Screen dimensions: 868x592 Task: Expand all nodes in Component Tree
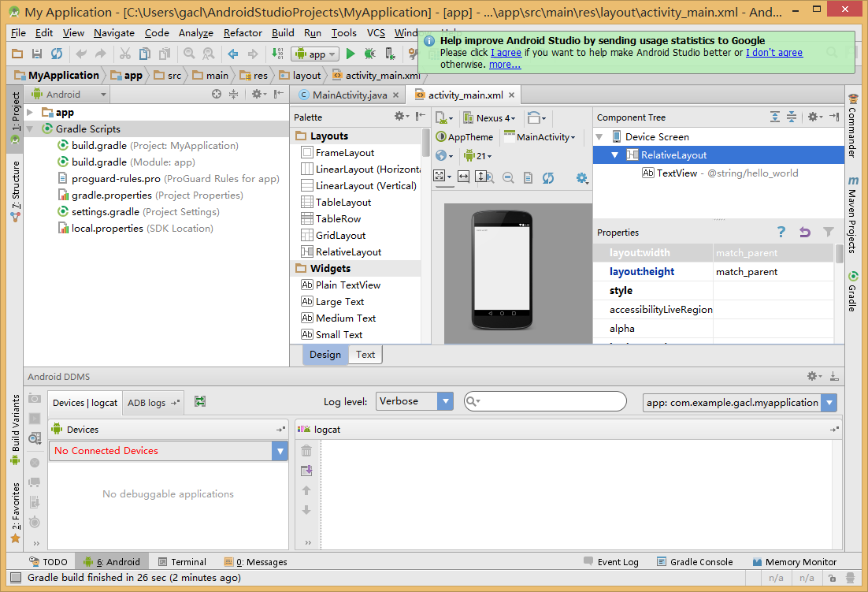(x=775, y=117)
